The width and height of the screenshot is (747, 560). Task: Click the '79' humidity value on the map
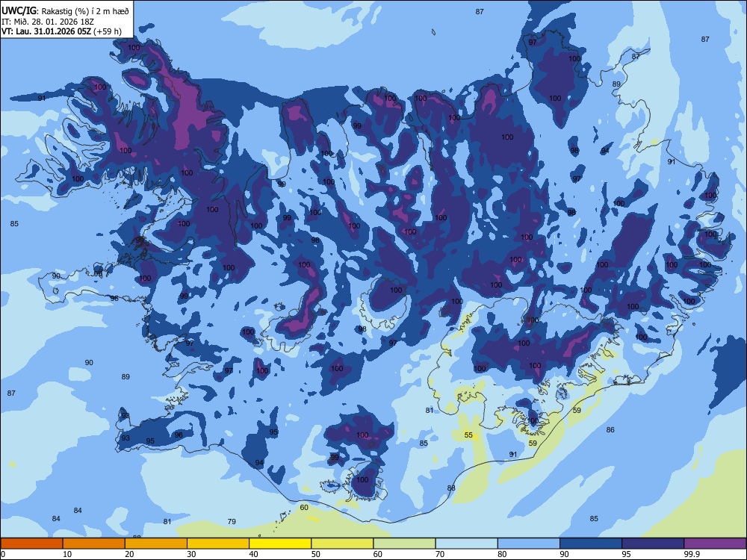coord(232,521)
